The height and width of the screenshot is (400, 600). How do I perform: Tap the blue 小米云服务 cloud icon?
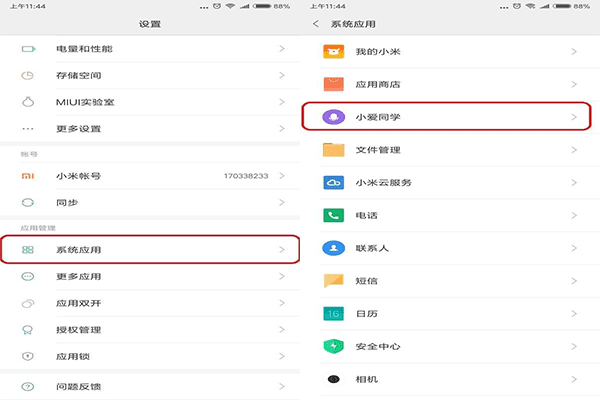click(334, 183)
